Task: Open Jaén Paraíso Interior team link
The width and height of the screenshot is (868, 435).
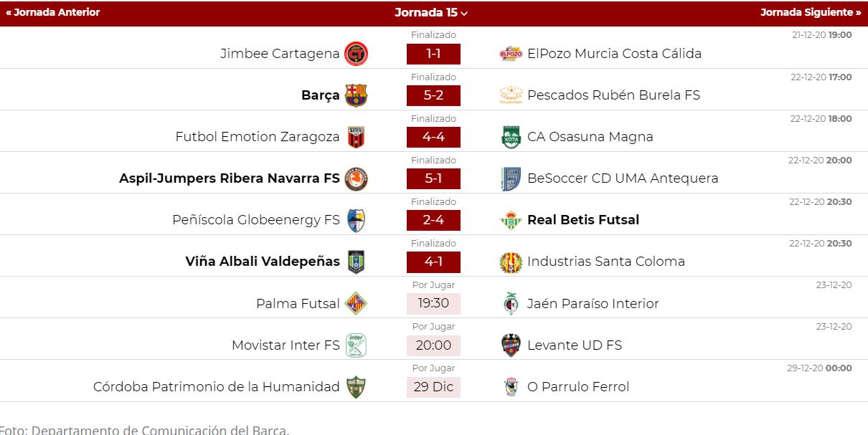Action: 593,304
